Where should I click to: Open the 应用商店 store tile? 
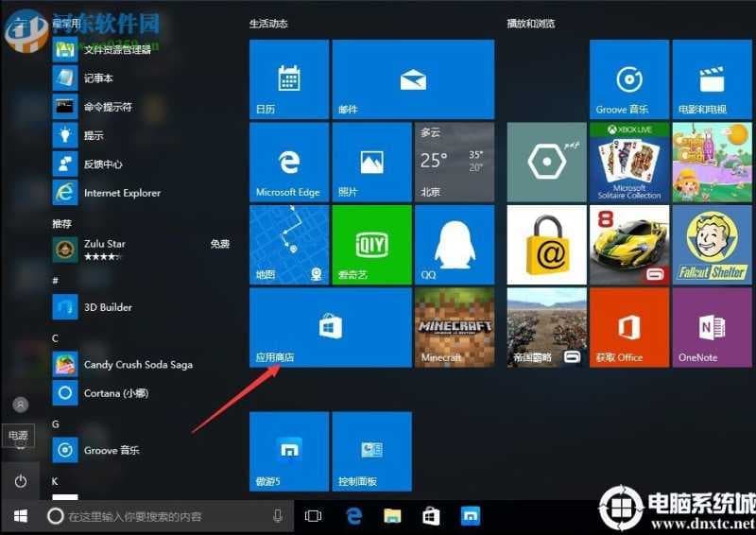(331, 328)
